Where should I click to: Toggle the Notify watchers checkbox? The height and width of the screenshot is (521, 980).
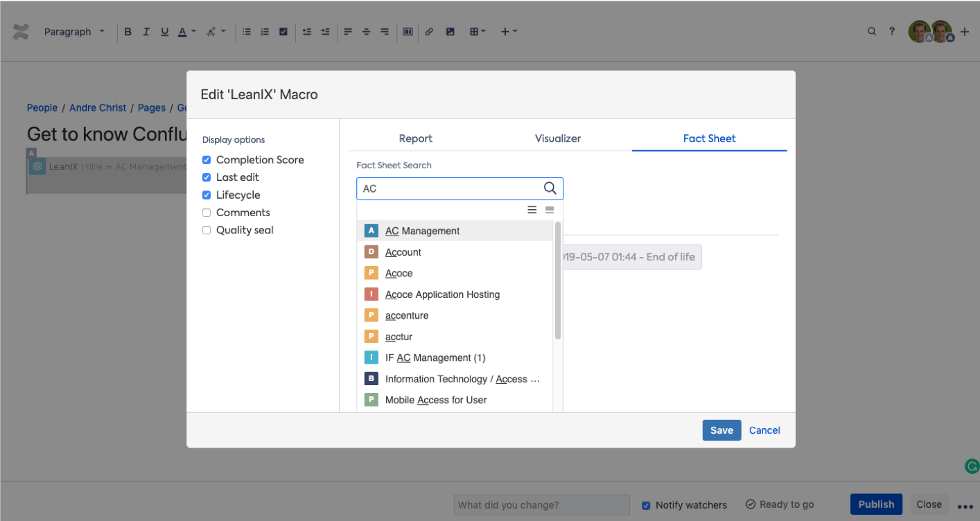coord(646,505)
